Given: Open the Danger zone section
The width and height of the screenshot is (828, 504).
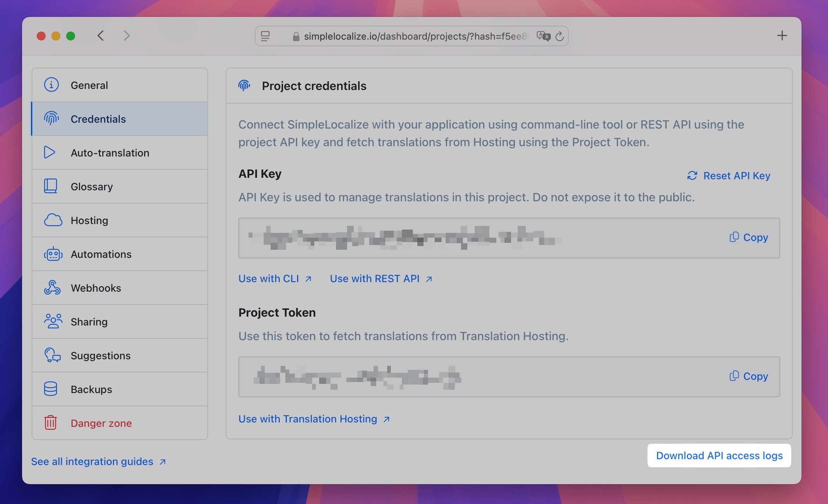Looking at the screenshot, I should 120,423.
